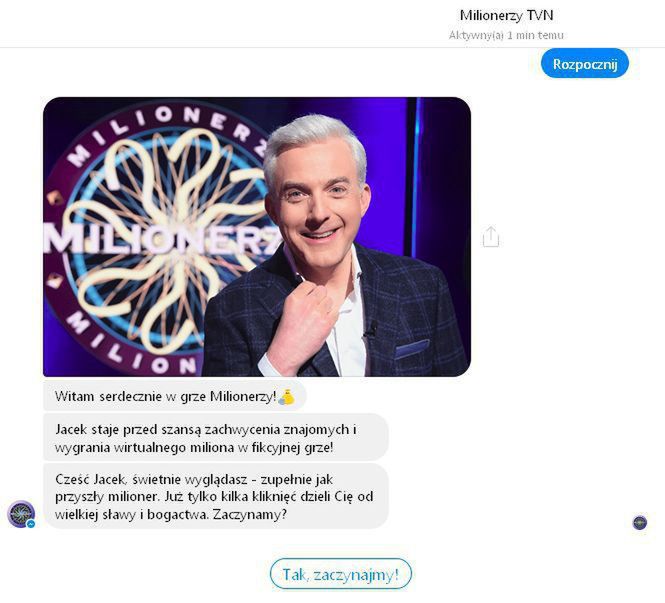Click the money bag emoji
Image resolution: width=665 pixels, height=603 pixels.
tap(287, 397)
